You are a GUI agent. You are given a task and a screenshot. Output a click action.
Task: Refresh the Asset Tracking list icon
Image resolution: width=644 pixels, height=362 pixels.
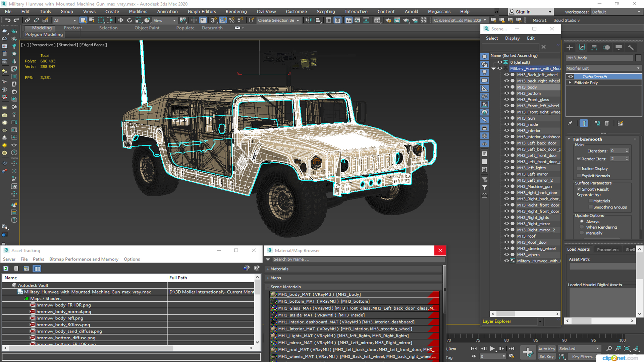pos(6,268)
